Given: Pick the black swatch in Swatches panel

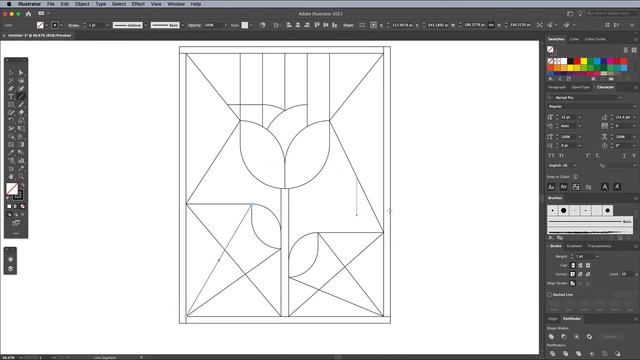Looking at the screenshot, I should pos(571,61).
